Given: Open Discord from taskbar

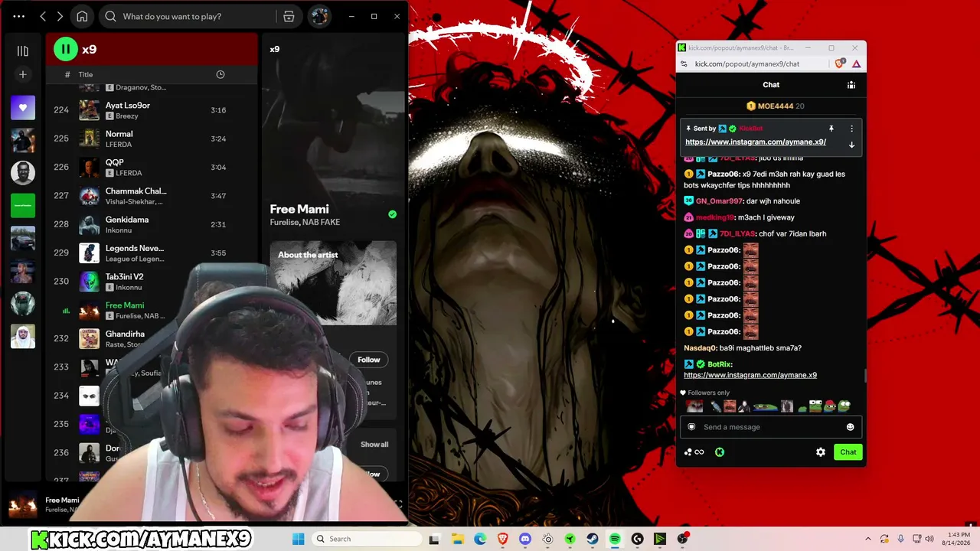Looking at the screenshot, I should tap(525, 539).
